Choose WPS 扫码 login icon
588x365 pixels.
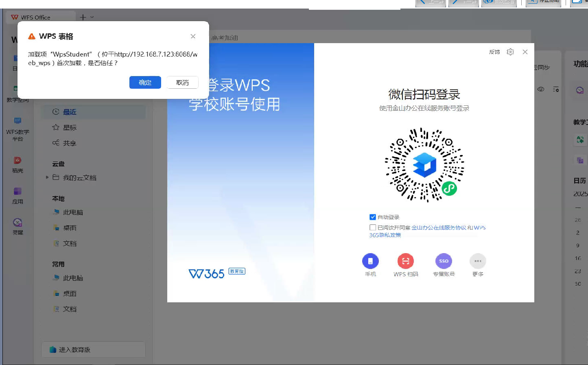(405, 261)
